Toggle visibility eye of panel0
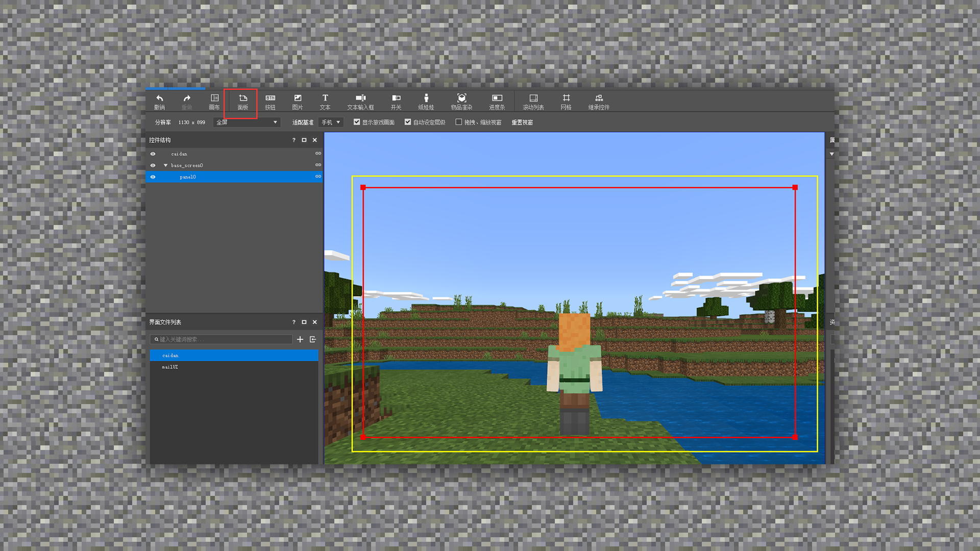Screen dimensions: 980x551 [153, 177]
